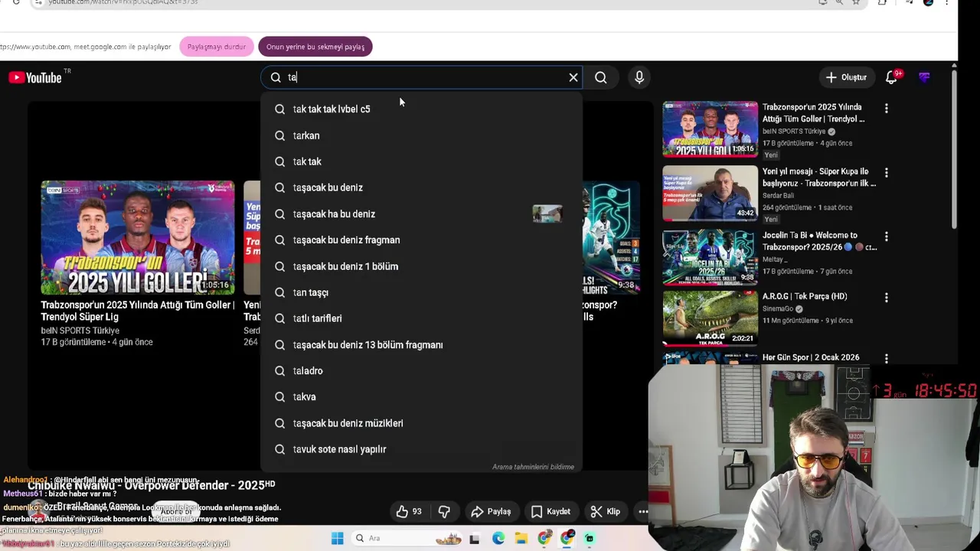Switch to the active Chrome profile window
The height and width of the screenshot is (551, 980).
click(567, 539)
